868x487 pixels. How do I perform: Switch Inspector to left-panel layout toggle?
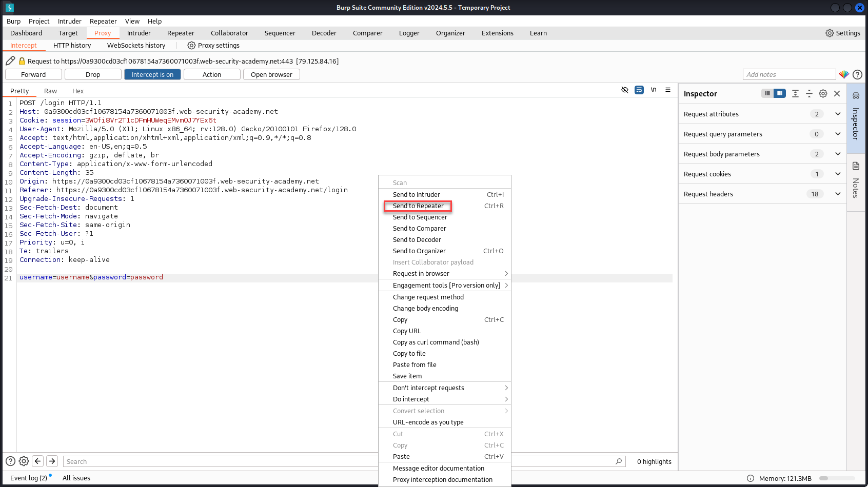tap(767, 93)
